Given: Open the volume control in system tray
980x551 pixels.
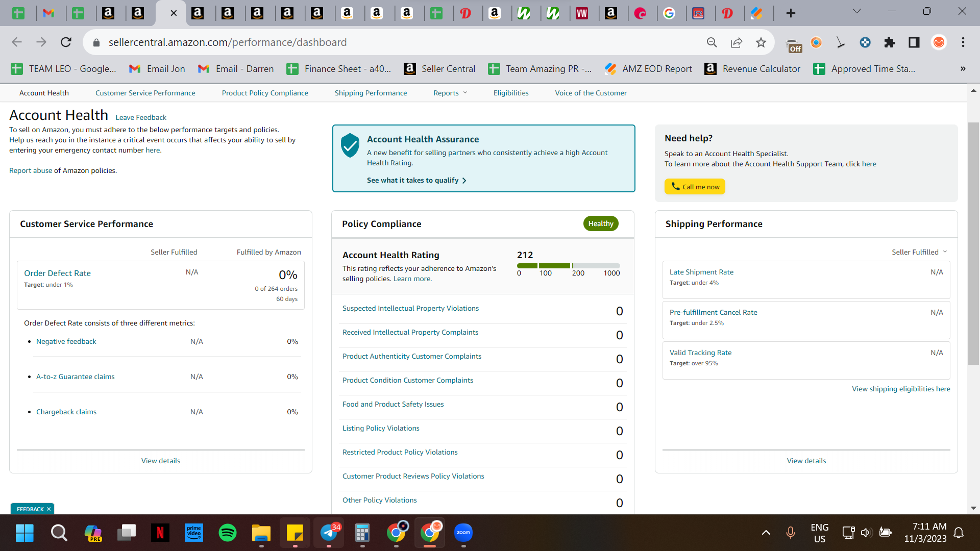Looking at the screenshot, I should coord(866,533).
